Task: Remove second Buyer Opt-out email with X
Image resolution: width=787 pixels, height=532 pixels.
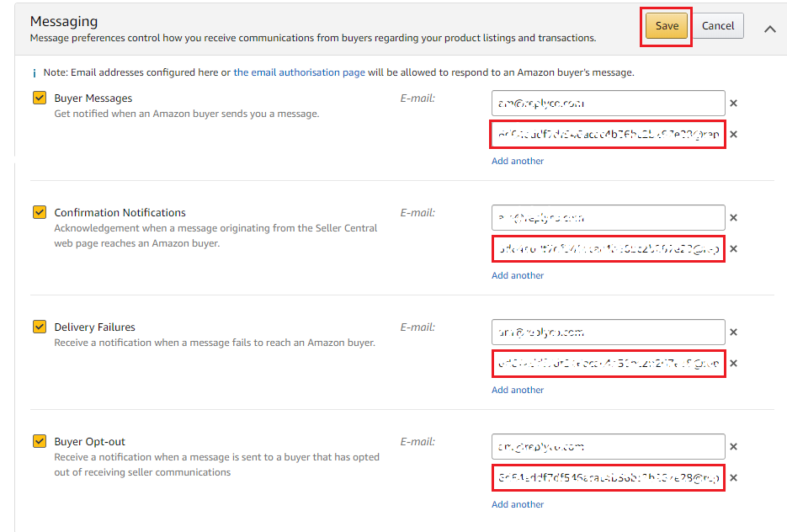Action: tap(733, 478)
